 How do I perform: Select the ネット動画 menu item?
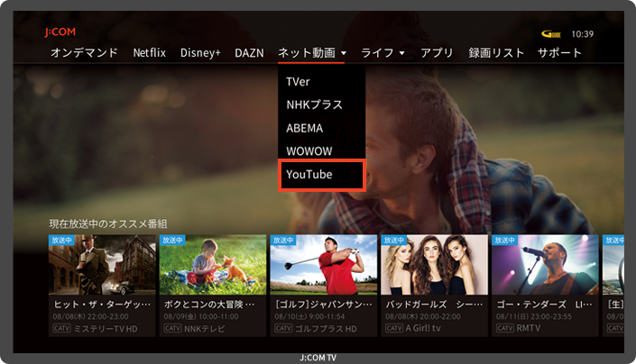[307, 52]
